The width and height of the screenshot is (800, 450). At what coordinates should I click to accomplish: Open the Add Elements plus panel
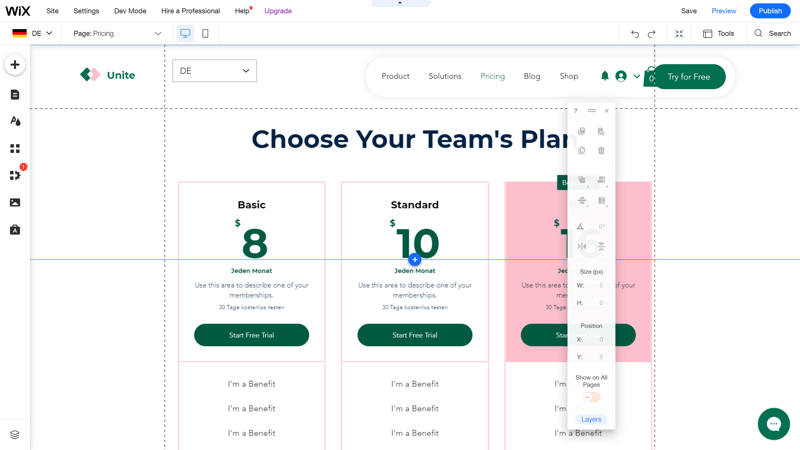coord(15,65)
